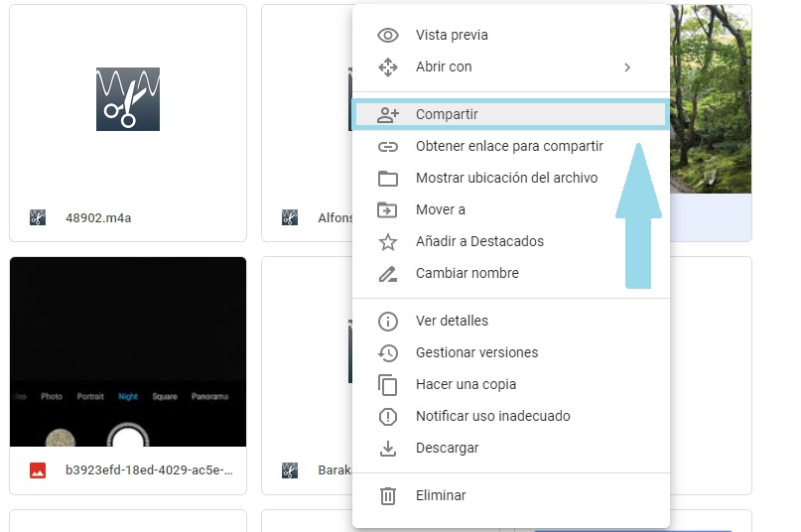Click the folder icon for Mostrar ubicación
The image size is (801, 532).
click(388, 179)
